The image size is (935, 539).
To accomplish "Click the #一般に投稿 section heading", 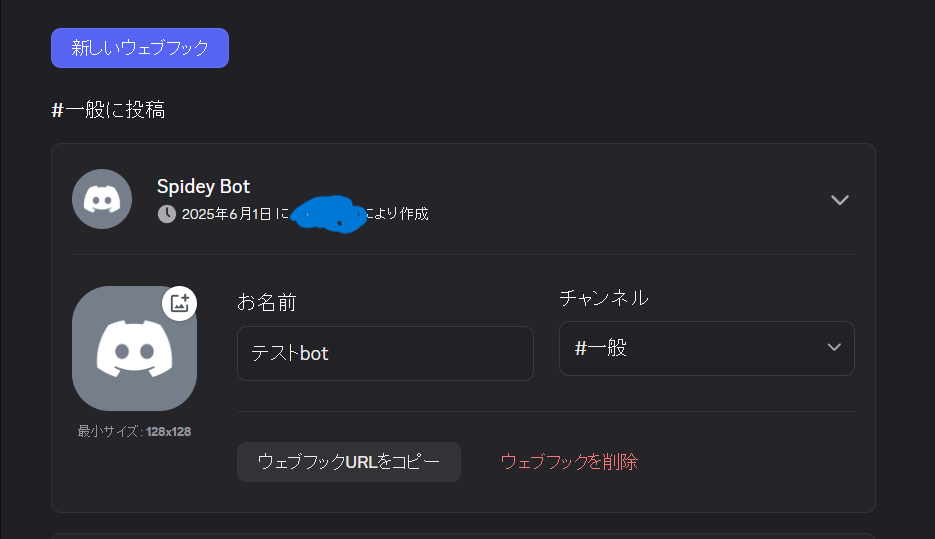I will (108, 110).
